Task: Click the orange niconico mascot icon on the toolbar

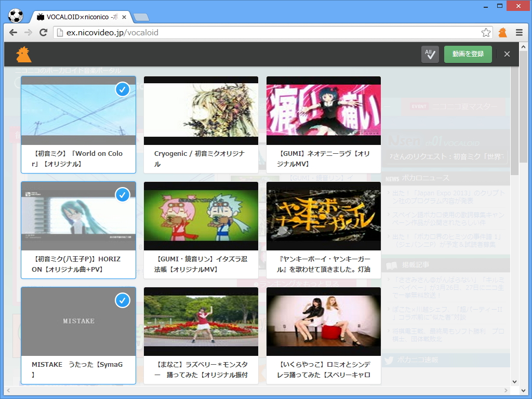Action: [x=23, y=54]
